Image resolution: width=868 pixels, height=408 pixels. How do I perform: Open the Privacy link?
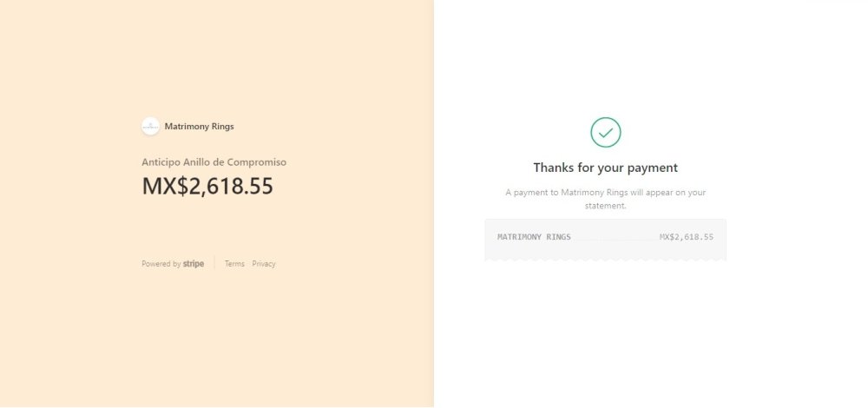(264, 264)
